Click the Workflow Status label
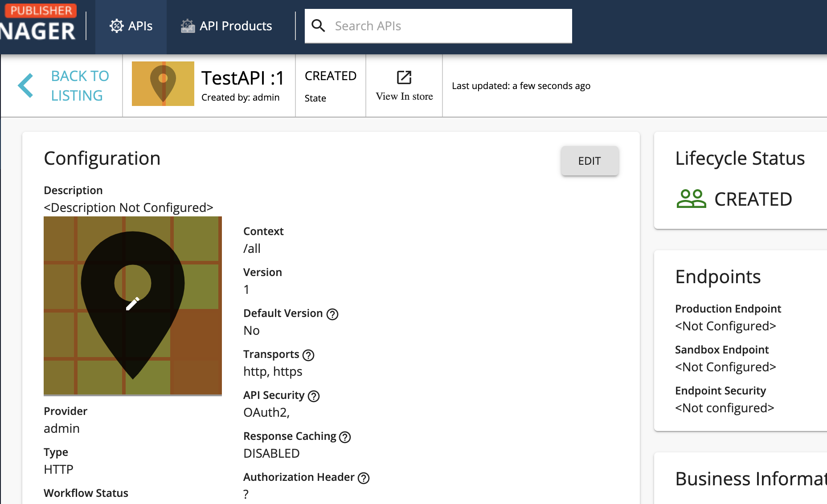This screenshot has width=827, height=504. tap(86, 493)
